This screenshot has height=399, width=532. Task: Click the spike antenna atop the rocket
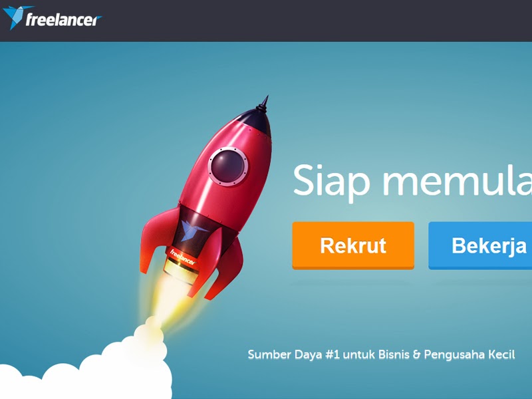click(264, 102)
